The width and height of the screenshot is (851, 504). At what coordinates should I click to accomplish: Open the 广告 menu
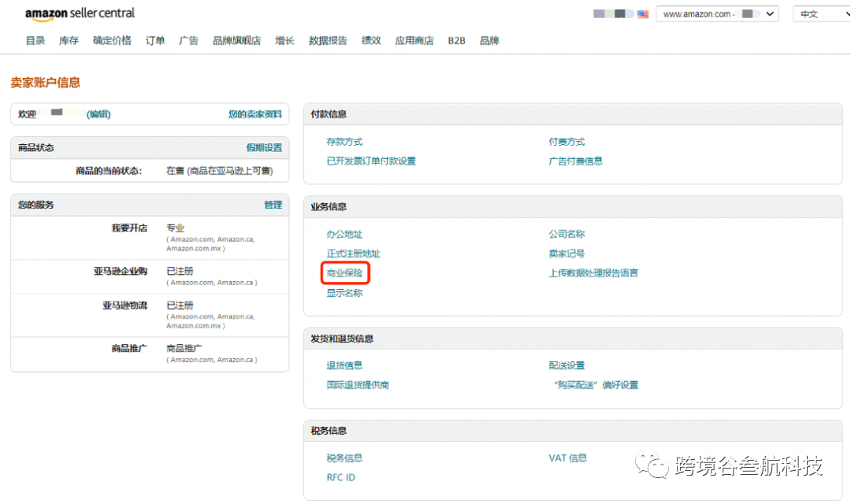[x=188, y=40]
